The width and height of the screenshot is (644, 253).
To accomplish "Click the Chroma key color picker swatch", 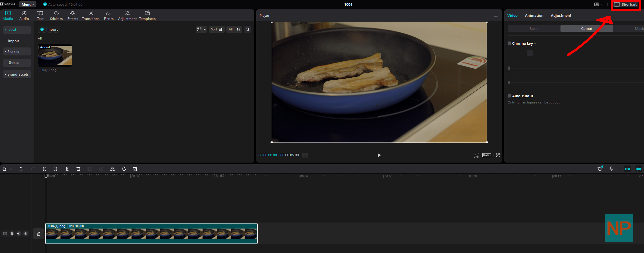I will 530,53.
